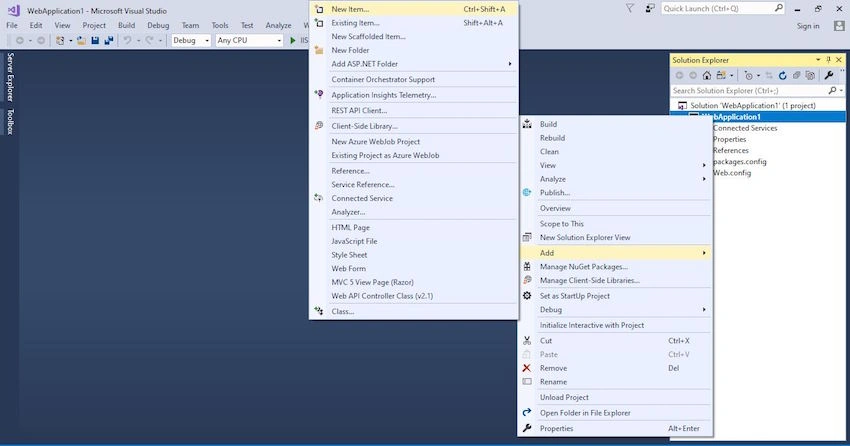Click the Refresh icon in Solution Explorer toolbar

[x=782, y=75]
